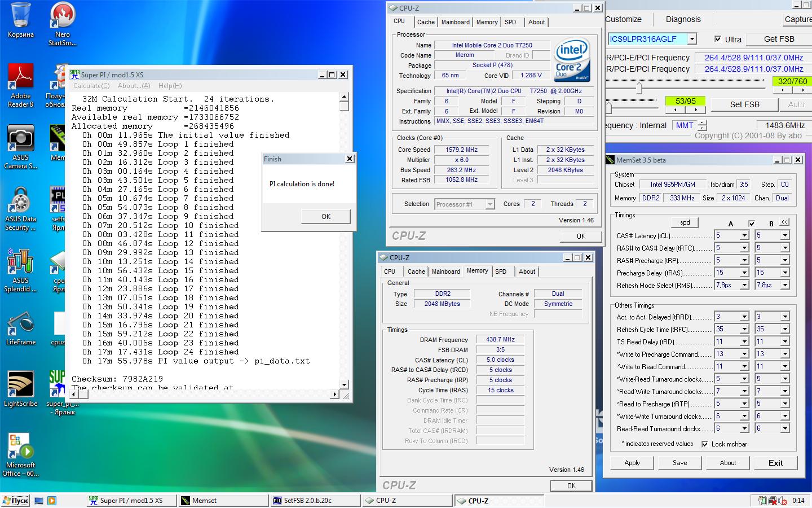Image resolution: width=812 pixels, height=508 pixels.
Task: Click the Super PI horizontal scrollbar right arrow
Action: (335, 394)
